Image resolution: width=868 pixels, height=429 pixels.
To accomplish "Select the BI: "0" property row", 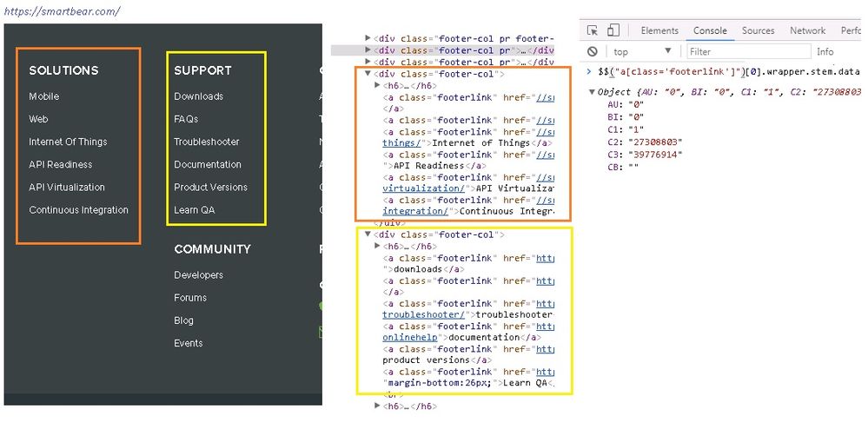I will point(626,116).
